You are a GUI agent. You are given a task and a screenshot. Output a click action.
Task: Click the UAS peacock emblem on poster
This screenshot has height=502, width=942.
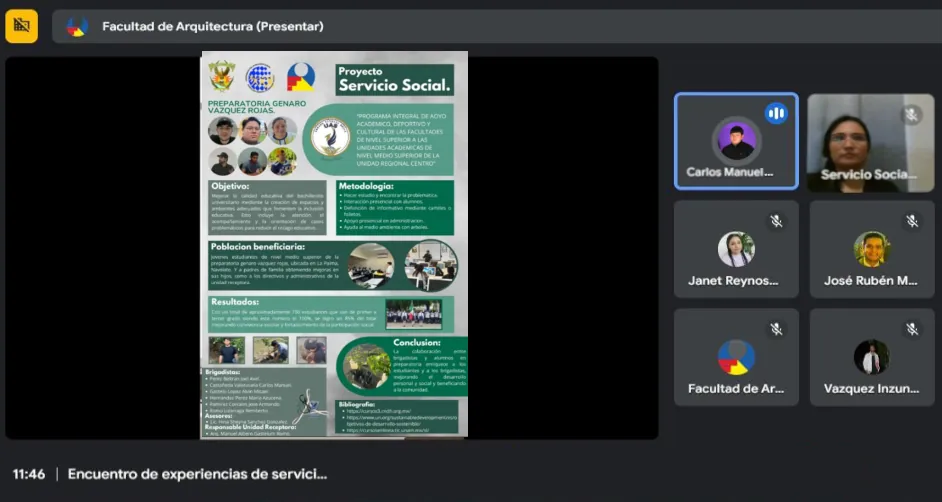[x=330, y=137]
